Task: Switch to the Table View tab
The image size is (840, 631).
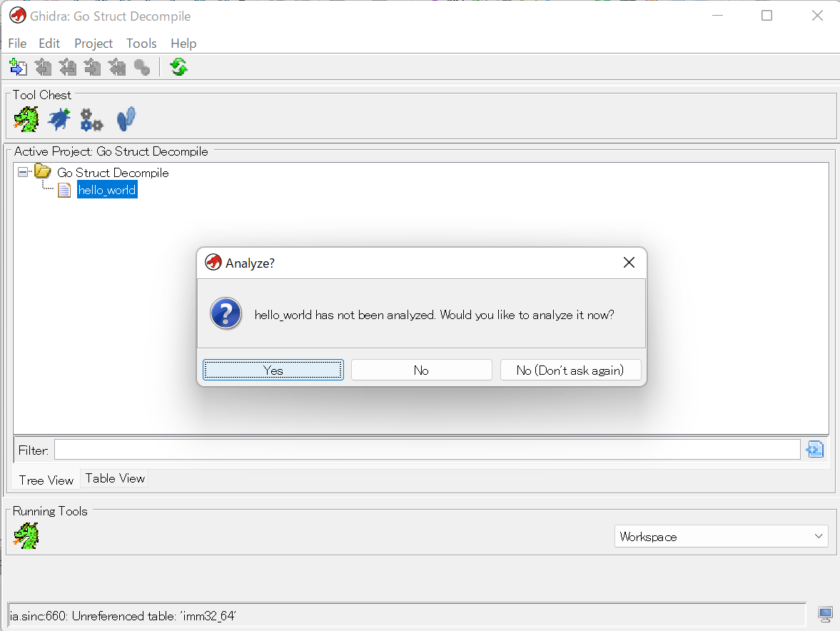Action: tap(114, 478)
